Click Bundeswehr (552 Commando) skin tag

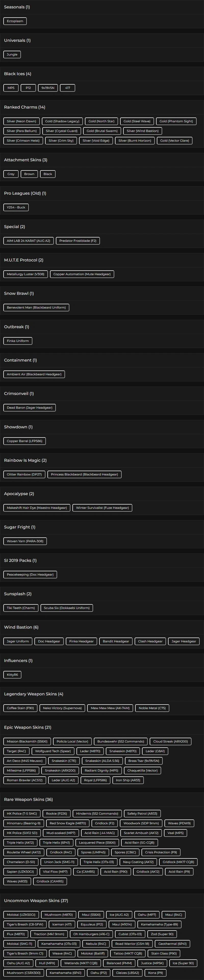(121, 741)
